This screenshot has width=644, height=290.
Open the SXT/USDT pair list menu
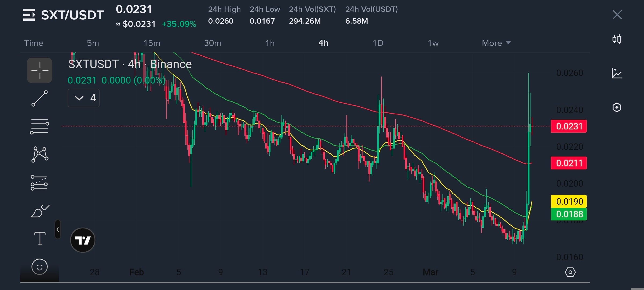[x=29, y=15]
